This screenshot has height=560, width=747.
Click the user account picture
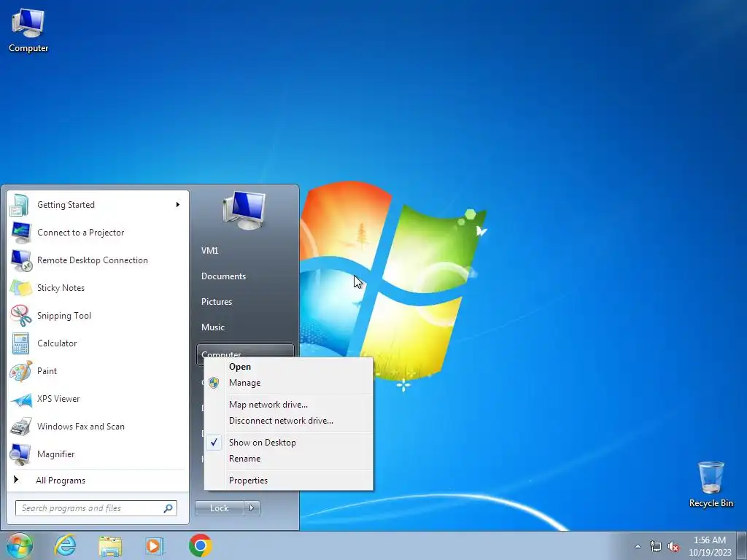click(x=244, y=211)
